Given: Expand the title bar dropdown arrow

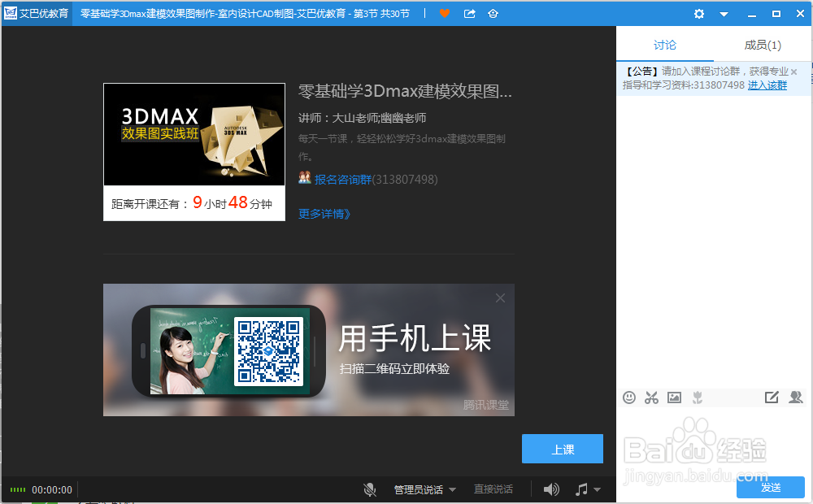Looking at the screenshot, I should coord(724,15).
